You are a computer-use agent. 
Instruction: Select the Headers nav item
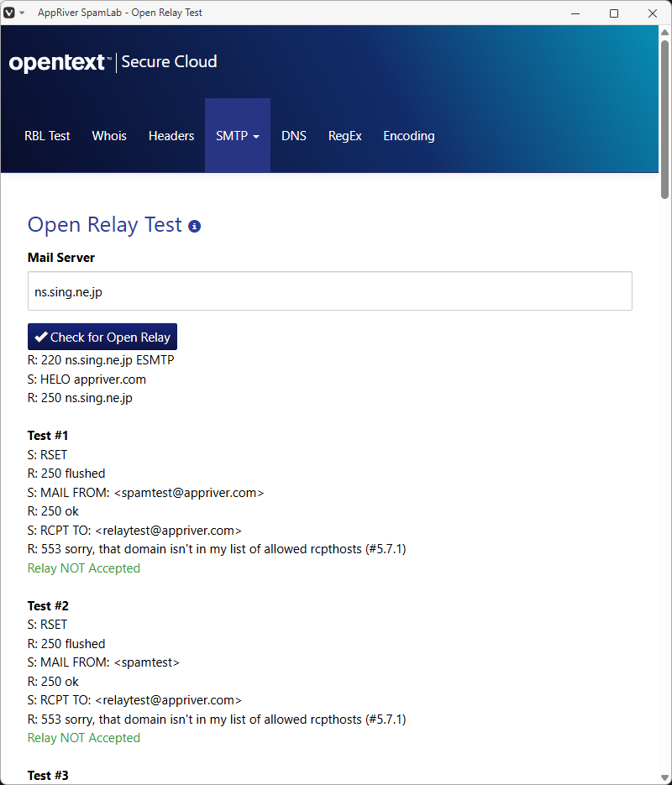coord(171,136)
